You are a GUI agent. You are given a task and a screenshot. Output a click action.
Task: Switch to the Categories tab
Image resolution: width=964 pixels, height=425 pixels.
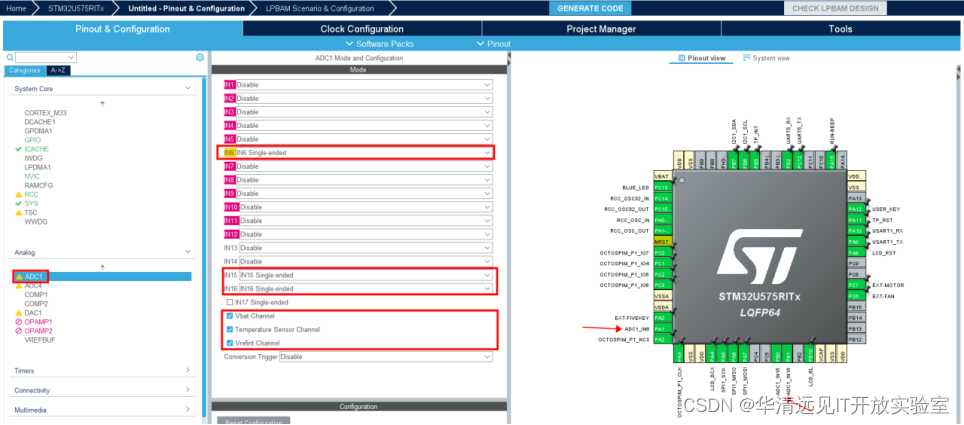pyautogui.click(x=25, y=71)
